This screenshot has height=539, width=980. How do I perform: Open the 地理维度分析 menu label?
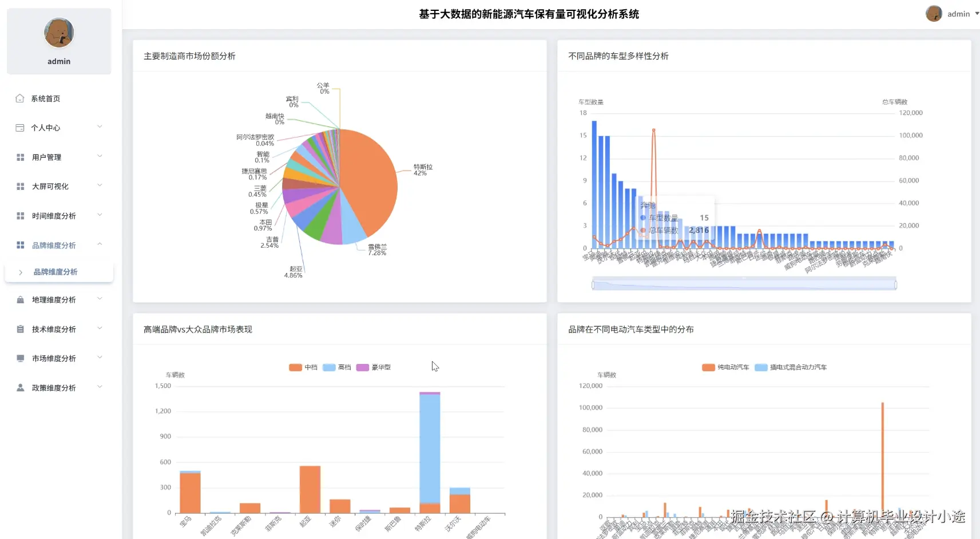pyautogui.click(x=54, y=300)
